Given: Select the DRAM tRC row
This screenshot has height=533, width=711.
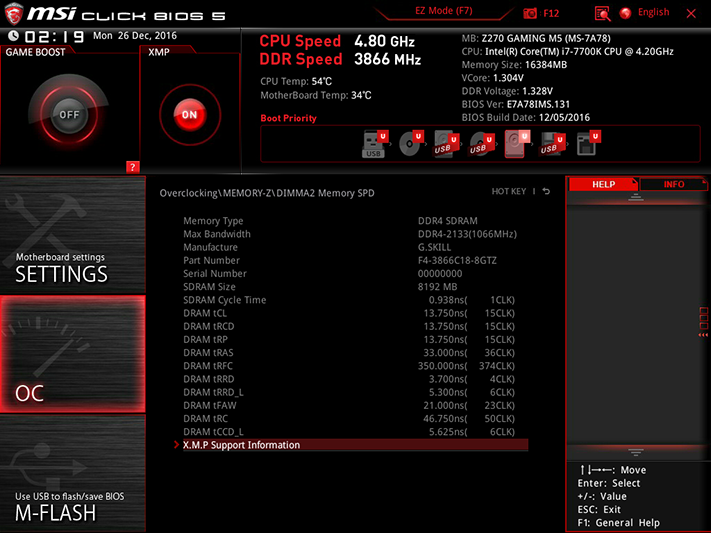Looking at the screenshot, I should pyautogui.click(x=351, y=418).
